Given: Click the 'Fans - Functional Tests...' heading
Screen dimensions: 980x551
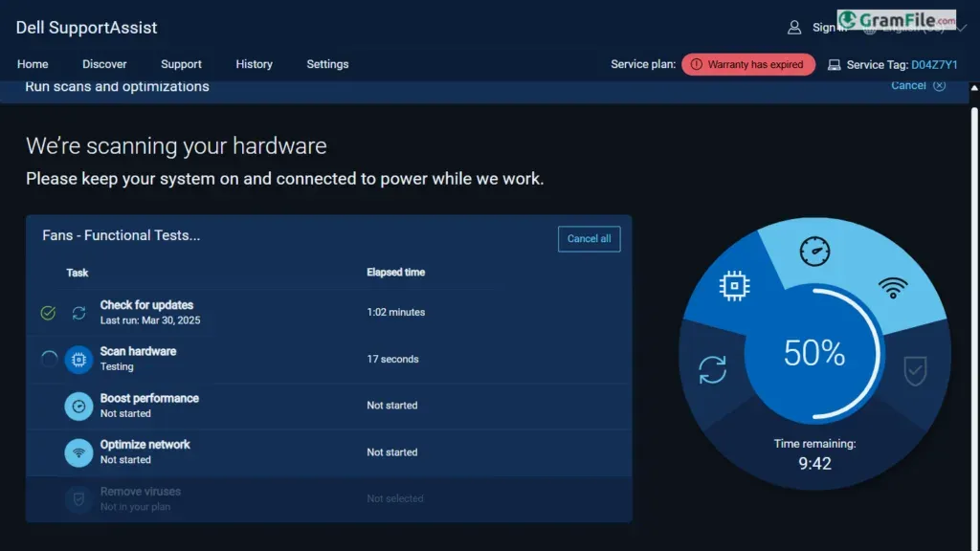Looking at the screenshot, I should 122,235.
